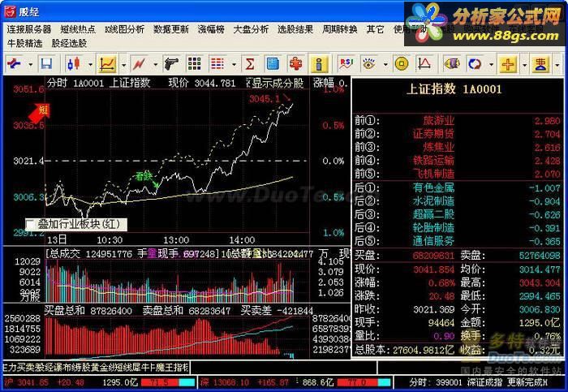Screen dimensions: 568x392
Task: Click the 股经 app logo in title bar
Action: (x=11, y=11)
